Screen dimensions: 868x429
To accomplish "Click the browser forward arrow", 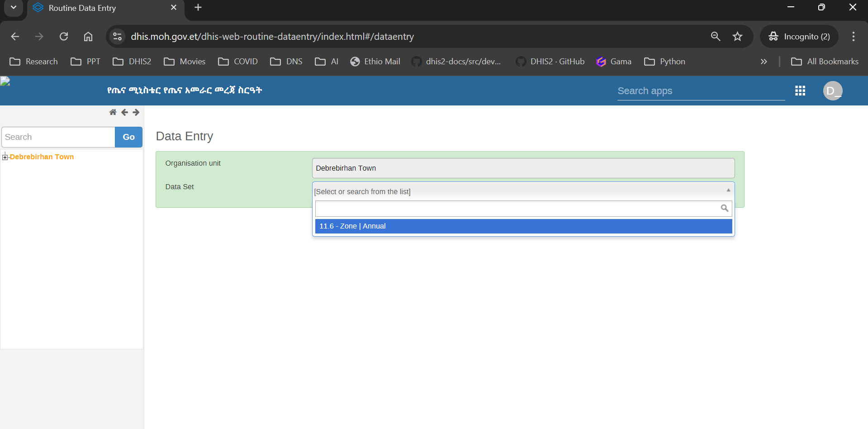I will click(39, 37).
